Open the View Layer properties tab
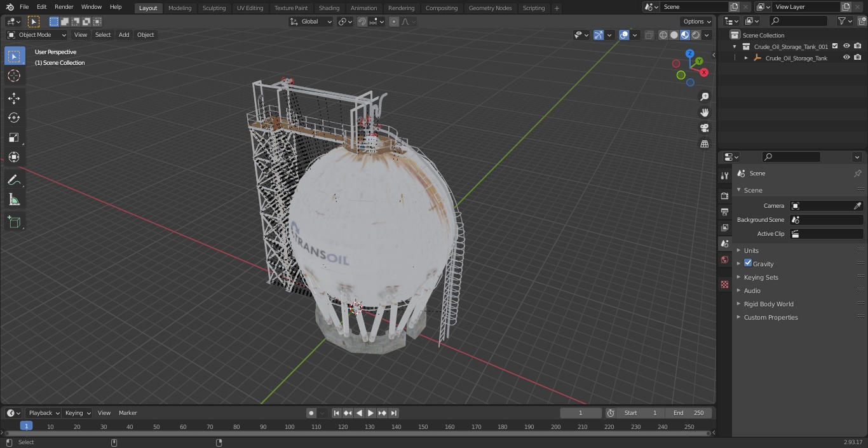This screenshot has width=868, height=448. point(724,227)
